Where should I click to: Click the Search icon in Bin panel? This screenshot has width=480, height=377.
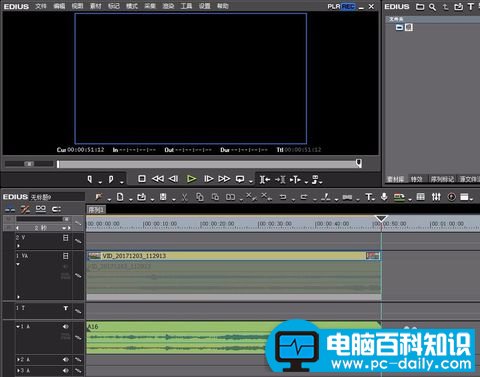pos(432,7)
